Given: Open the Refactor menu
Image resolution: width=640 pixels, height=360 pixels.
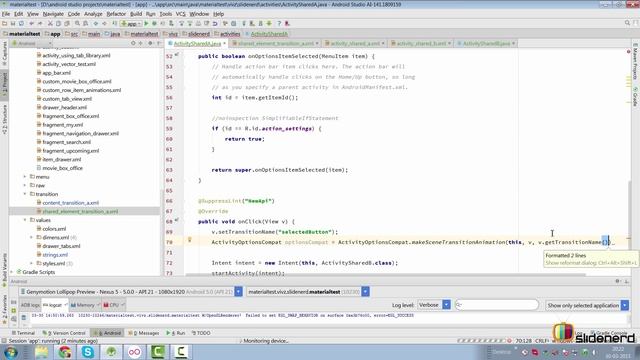Looking at the screenshot, I should pyautogui.click(x=116, y=14).
